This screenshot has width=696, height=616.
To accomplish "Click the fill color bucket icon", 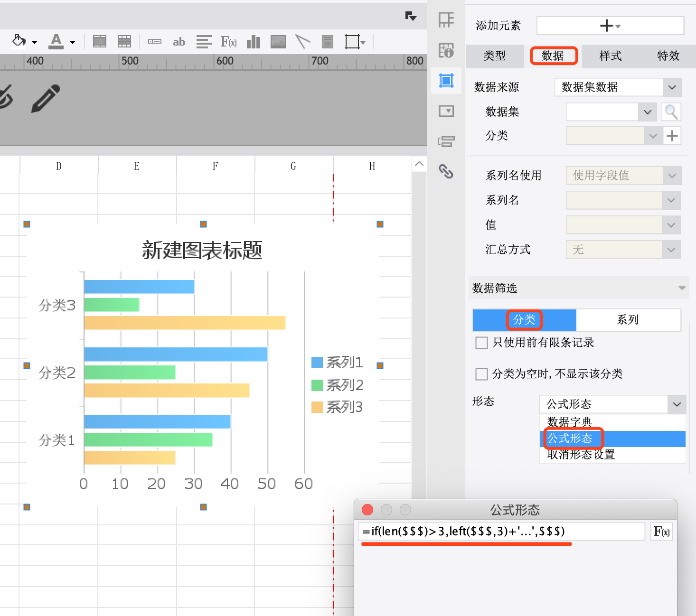I will click(x=19, y=41).
